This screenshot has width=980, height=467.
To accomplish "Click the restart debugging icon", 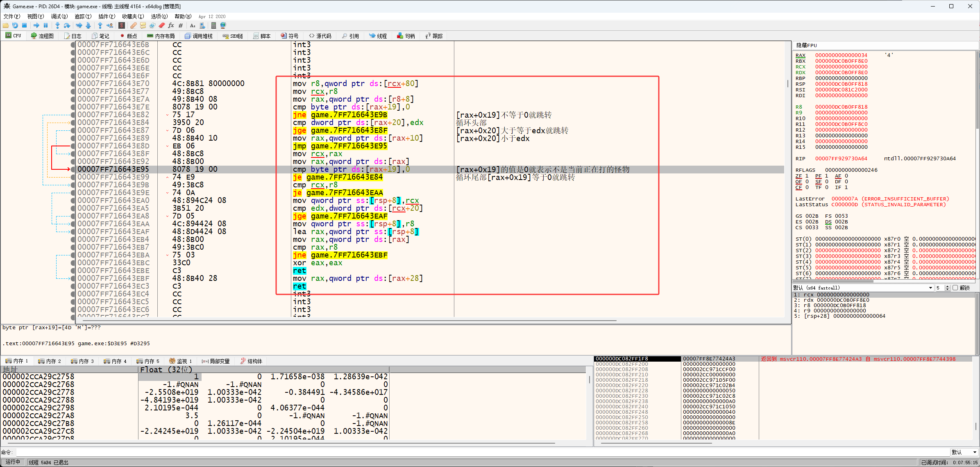I will [x=15, y=25].
